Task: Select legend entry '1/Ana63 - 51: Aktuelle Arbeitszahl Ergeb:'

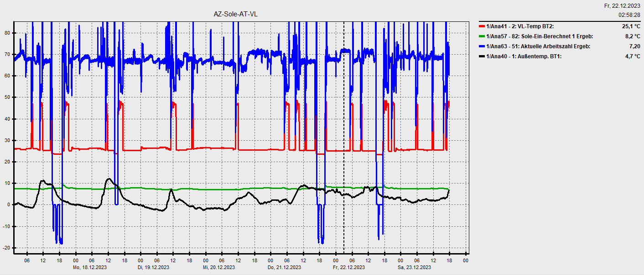Action: click(x=538, y=46)
